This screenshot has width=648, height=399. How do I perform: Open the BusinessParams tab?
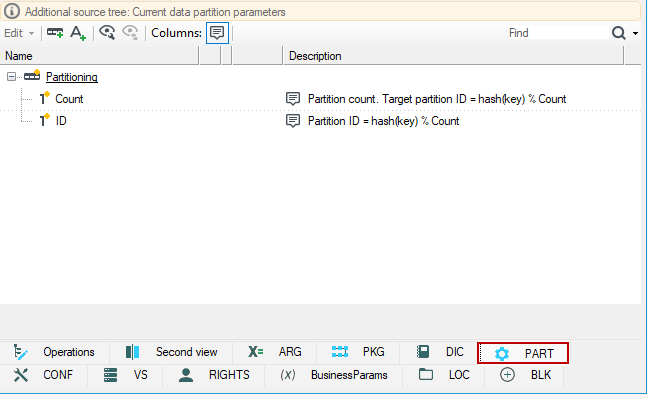point(334,375)
